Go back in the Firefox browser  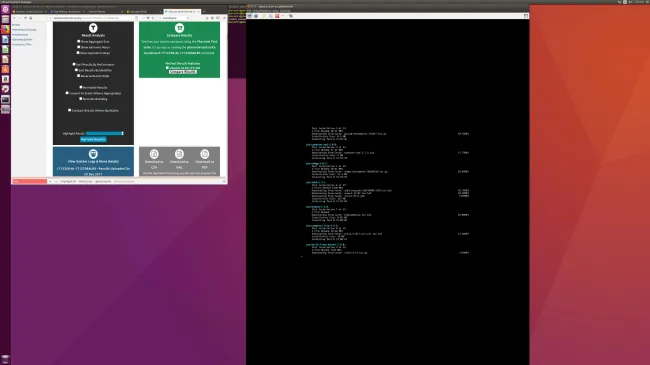click(15, 18)
